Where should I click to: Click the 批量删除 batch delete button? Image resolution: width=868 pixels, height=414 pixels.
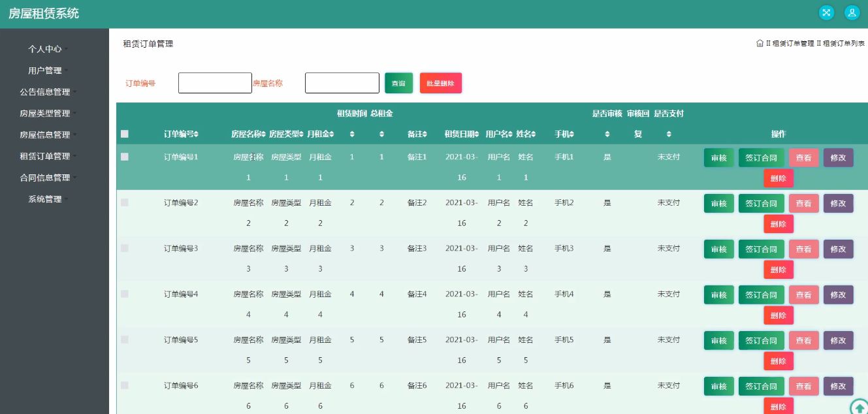tap(441, 83)
